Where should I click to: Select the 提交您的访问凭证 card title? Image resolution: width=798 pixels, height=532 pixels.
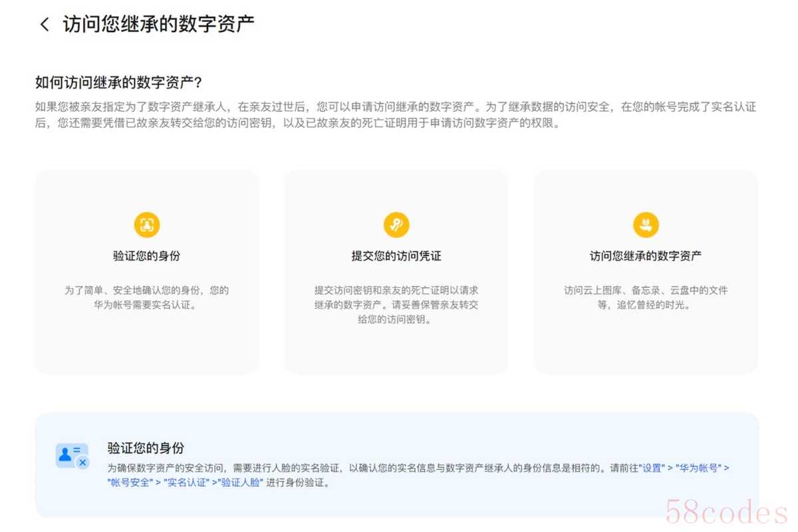coord(396,256)
